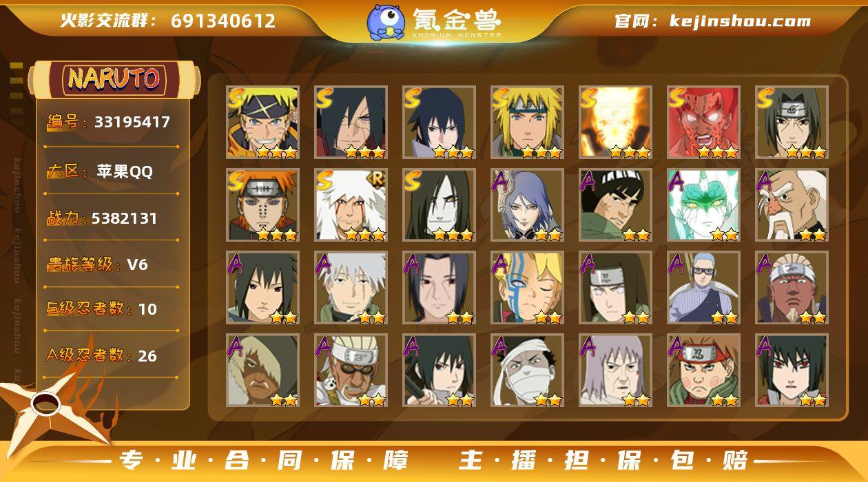The height and width of the screenshot is (482, 868).
Task: Open the kejinshou.com official website link
Action: point(739,21)
